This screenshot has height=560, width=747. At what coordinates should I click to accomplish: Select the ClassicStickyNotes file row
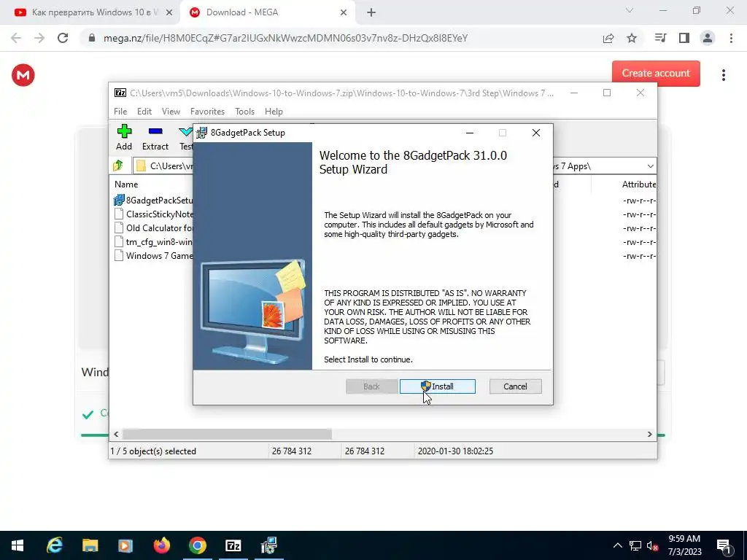tap(153, 214)
